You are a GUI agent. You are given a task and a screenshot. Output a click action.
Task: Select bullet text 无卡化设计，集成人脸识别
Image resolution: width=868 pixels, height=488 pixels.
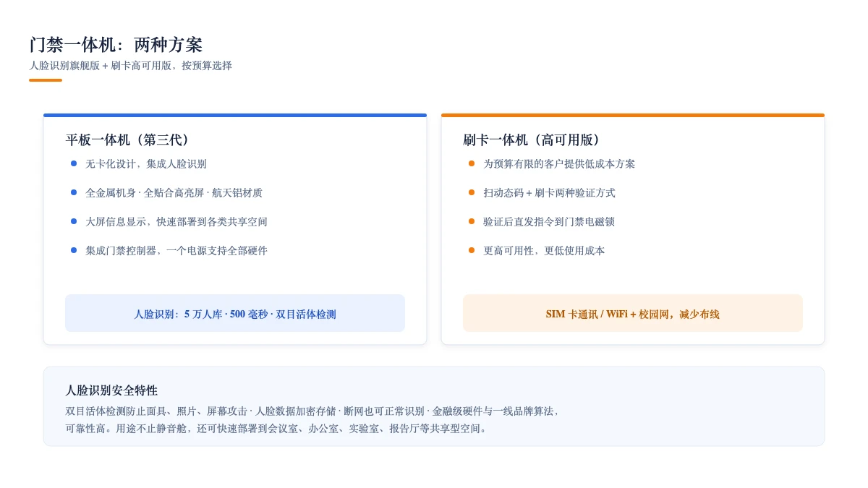[146, 164]
